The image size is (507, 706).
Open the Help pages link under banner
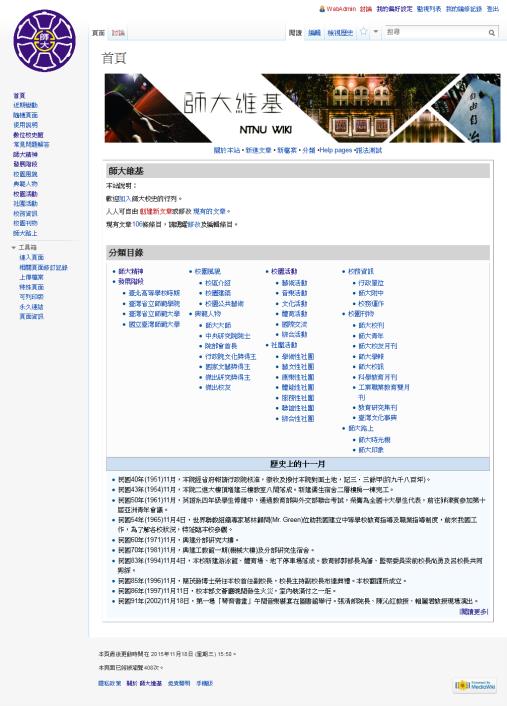click(x=335, y=150)
